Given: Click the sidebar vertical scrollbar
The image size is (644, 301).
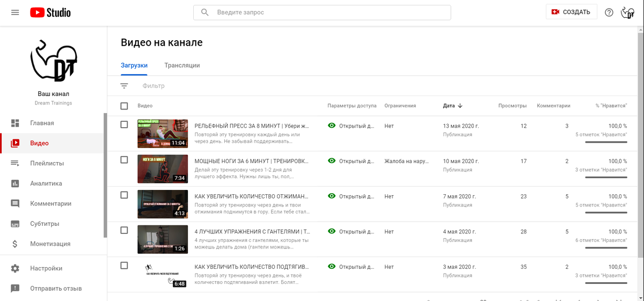Looking at the screenshot, I should (106, 175).
